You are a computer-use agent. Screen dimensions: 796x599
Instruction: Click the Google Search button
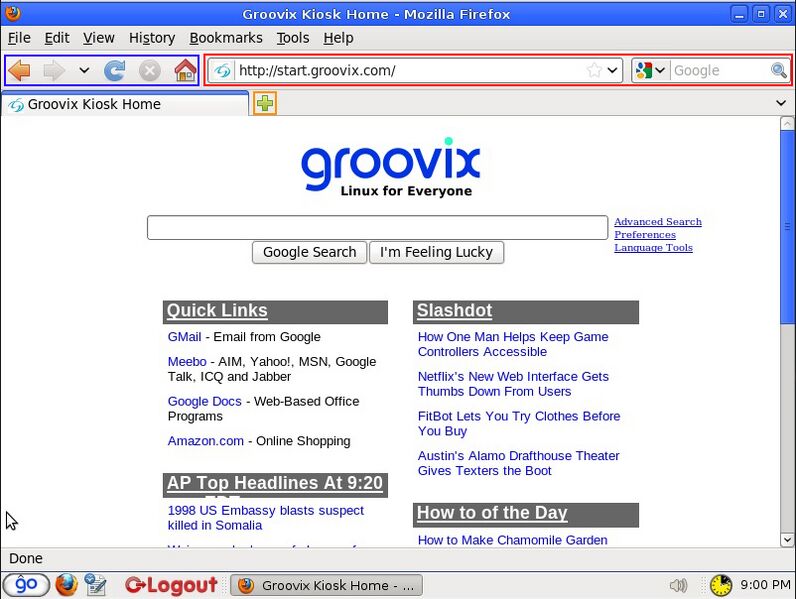tap(309, 252)
